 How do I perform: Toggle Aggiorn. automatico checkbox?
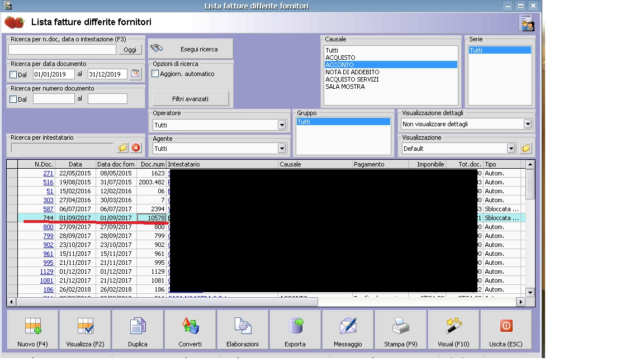tap(155, 74)
